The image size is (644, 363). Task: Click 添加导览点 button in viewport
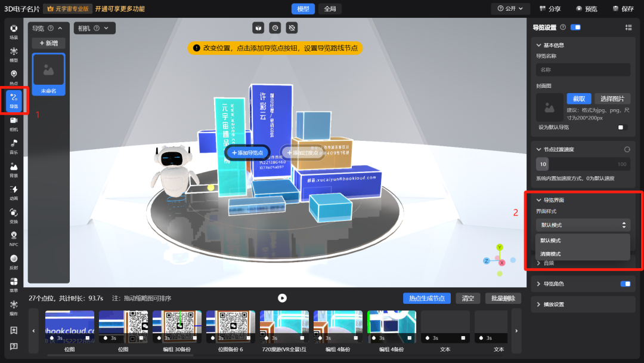[x=247, y=152]
